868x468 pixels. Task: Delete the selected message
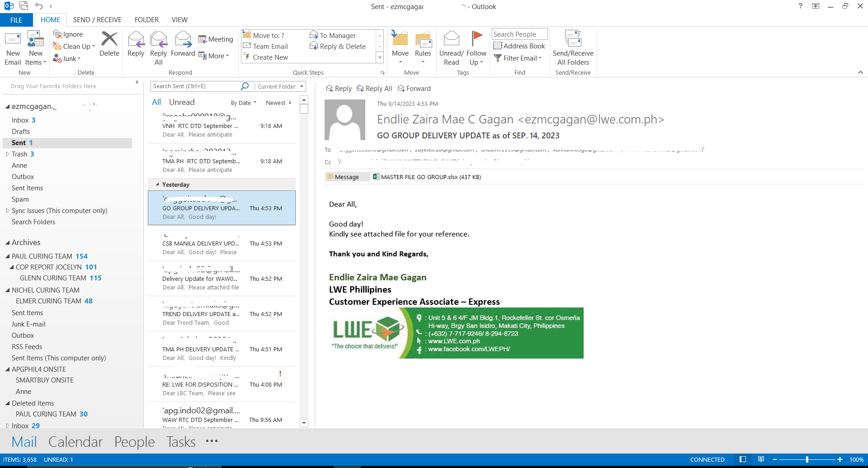click(x=109, y=44)
